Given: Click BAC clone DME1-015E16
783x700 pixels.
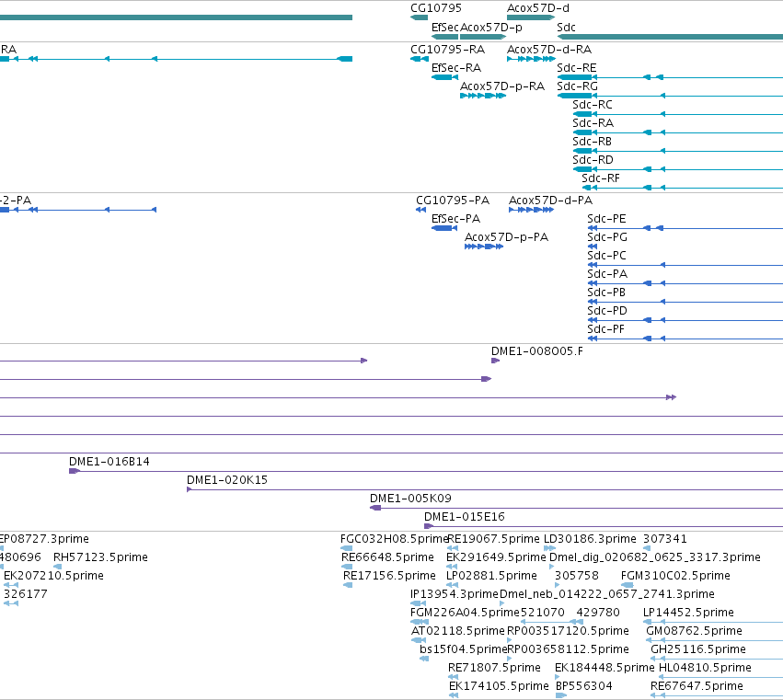Looking at the screenshot, I should click(604, 526).
